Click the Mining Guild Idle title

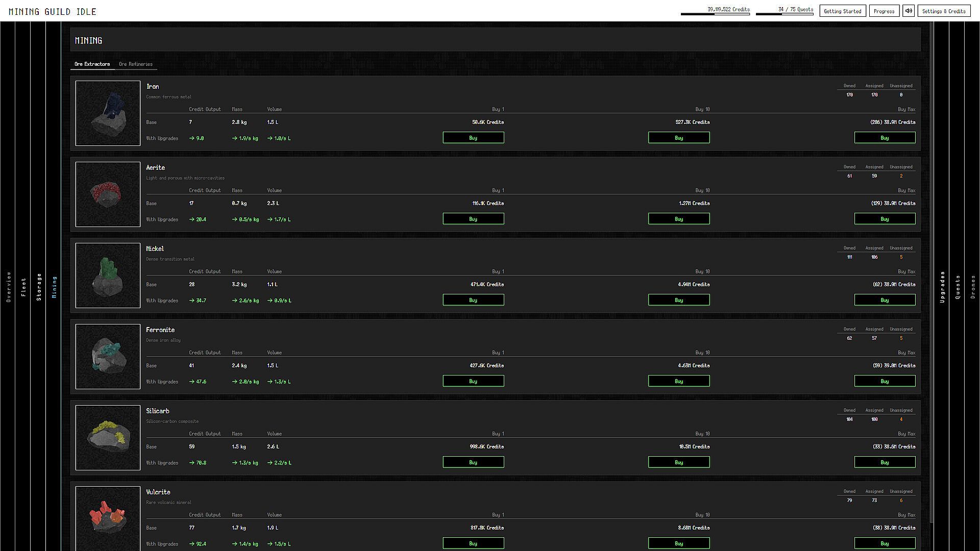pyautogui.click(x=53, y=11)
